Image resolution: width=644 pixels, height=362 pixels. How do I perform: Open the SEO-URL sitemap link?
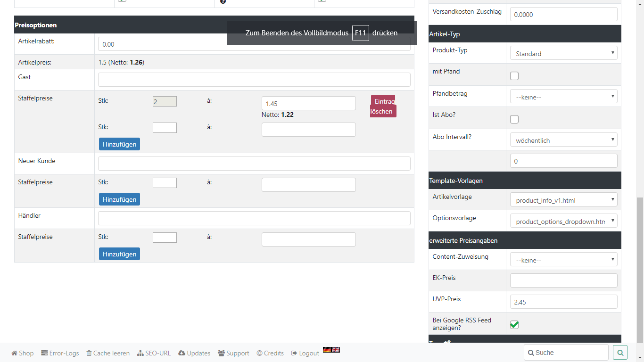coord(140,353)
